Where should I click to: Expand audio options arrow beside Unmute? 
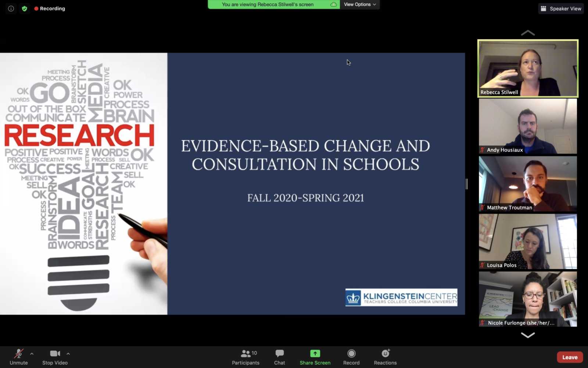[x=32, y=354]
